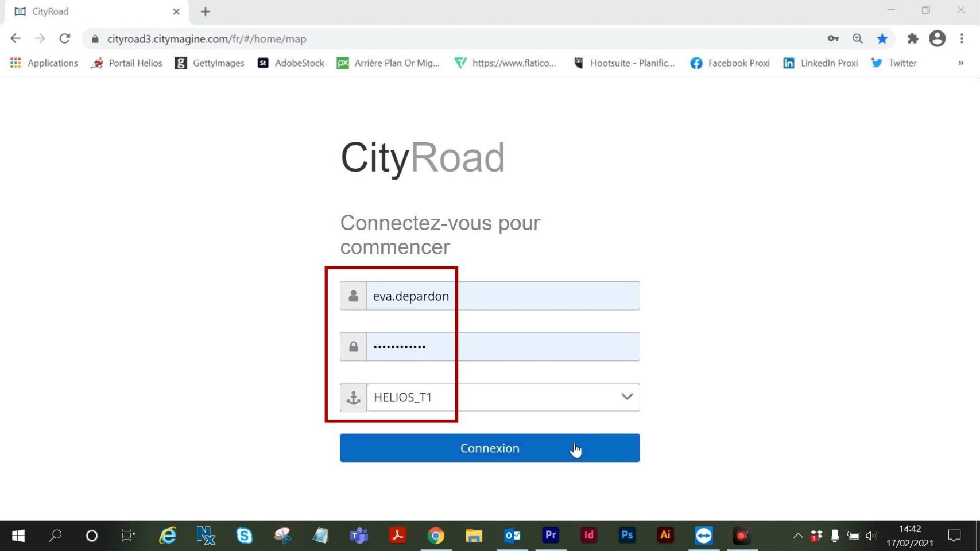Viewport: 980px width, 551px height.
Task: Open Task View on the taskbar
Action: pyautogui.click(x=129, y=536)
